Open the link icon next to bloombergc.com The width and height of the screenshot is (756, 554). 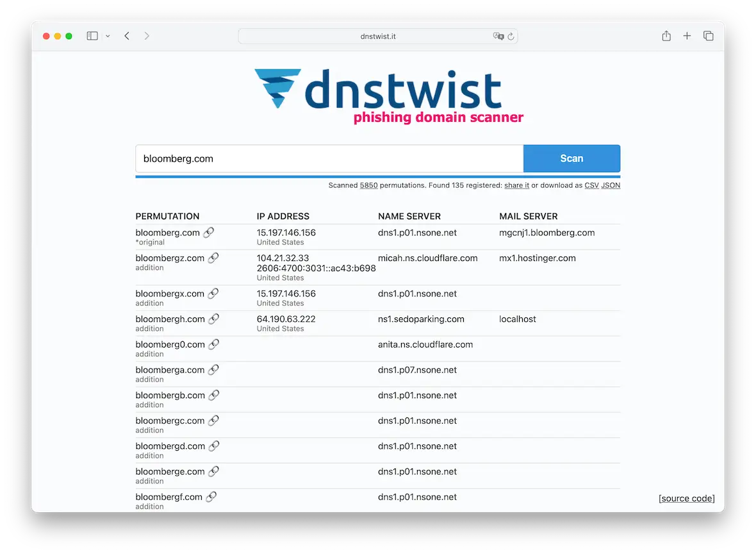213,421
